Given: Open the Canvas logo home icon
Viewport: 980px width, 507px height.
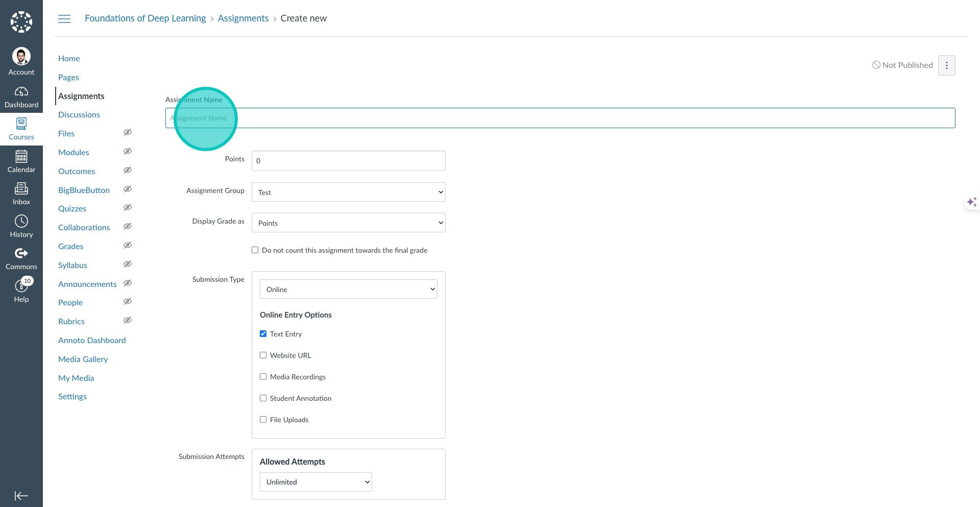Looking at the screenshot, I should [21, 22].
